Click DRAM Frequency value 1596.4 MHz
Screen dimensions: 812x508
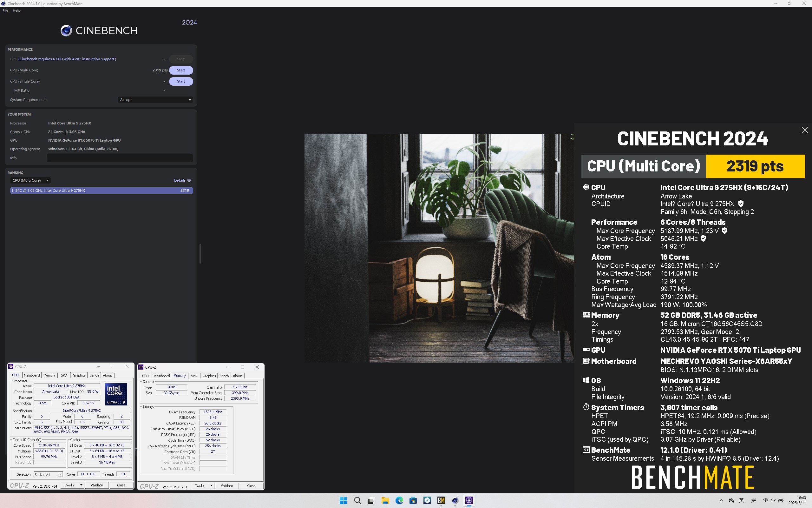(213, 412)
